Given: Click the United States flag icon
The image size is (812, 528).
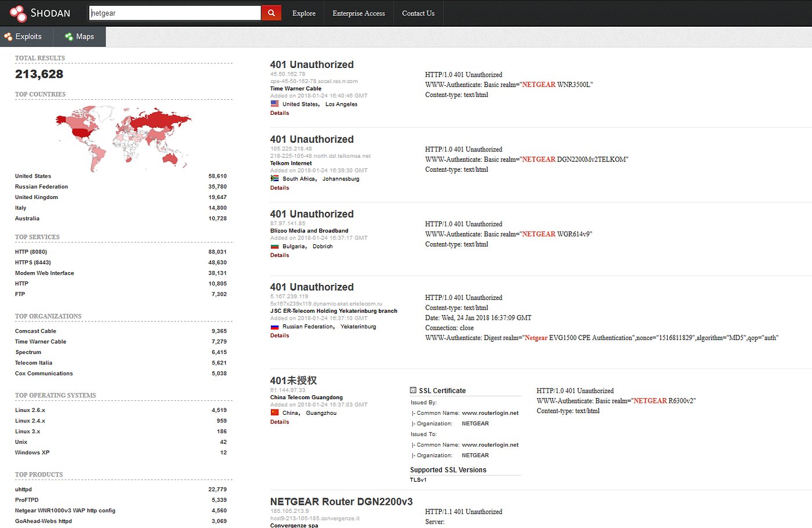Looking at the screenshot, I should coord(274,104).
